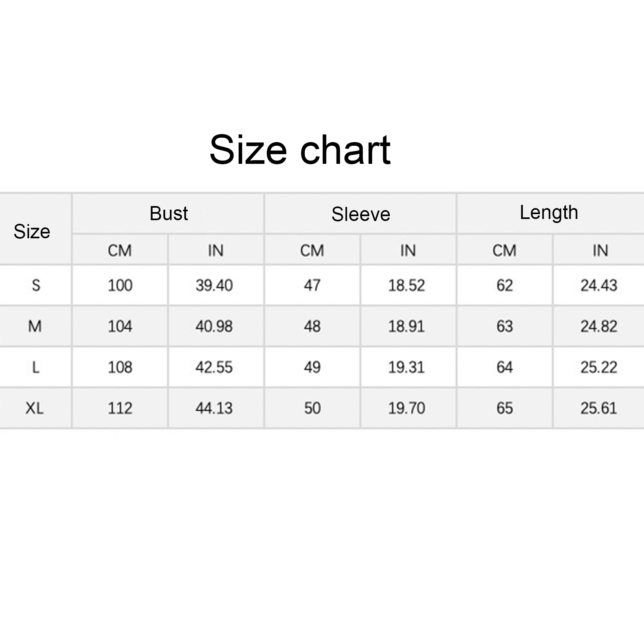Click the length value 63 for size M
The height and width of the screenshot is (644, 644).
click(505, 326)
